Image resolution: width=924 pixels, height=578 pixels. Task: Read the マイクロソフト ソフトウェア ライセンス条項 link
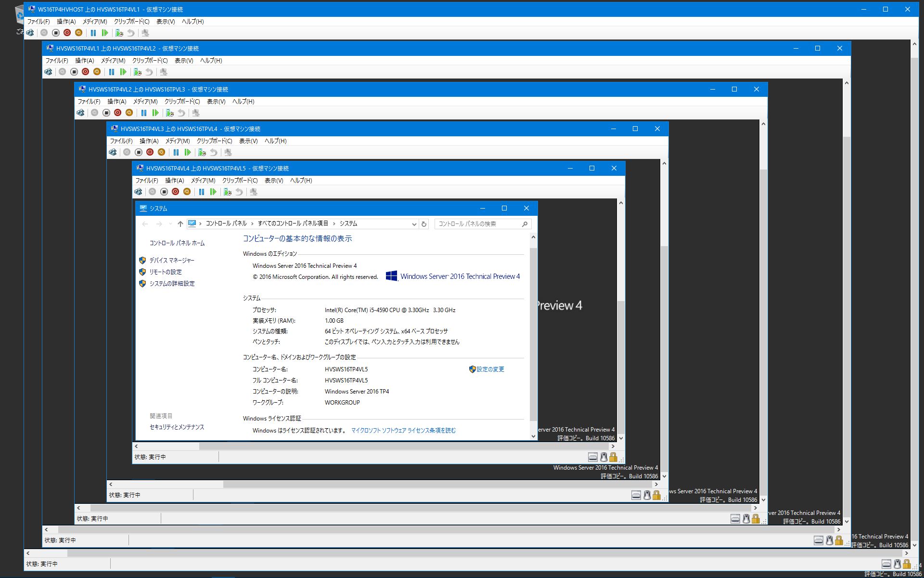click(x=403, y=431)
